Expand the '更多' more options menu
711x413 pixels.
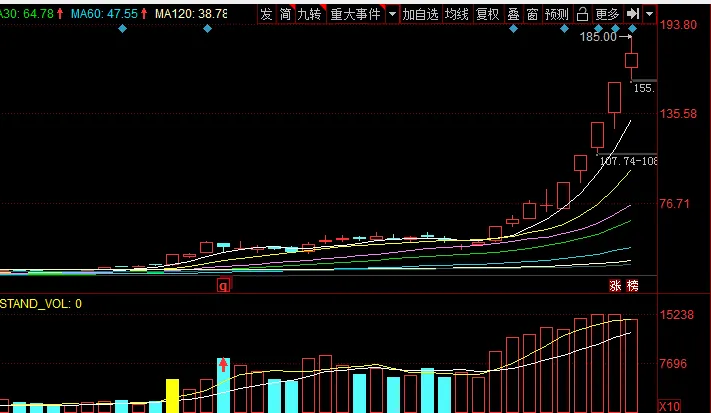(x=607, y=15)
